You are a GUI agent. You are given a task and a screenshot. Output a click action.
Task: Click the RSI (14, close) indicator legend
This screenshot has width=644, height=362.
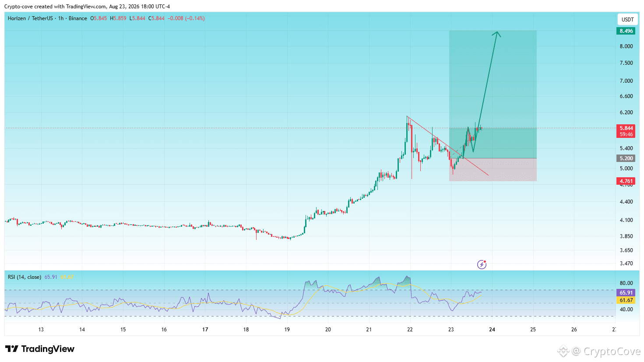25,277
